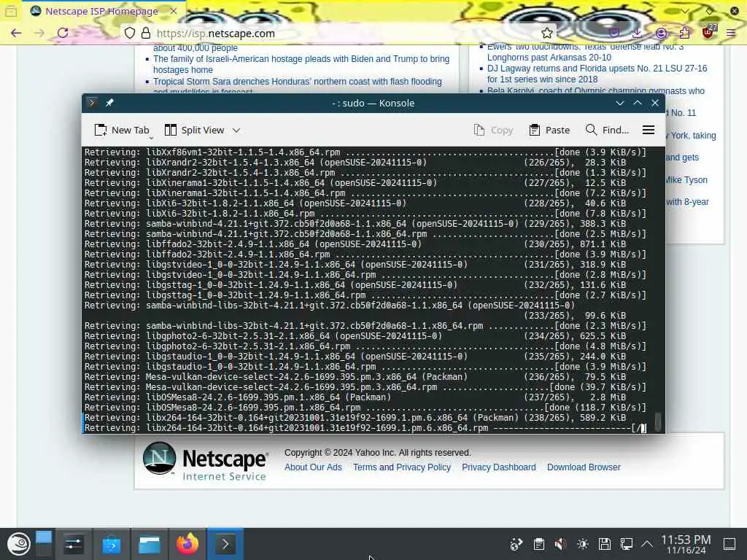Click the Paste button in Konsole
Image resolution: width=747 pixels, height=560 pixels.
[x=549, y=130]
